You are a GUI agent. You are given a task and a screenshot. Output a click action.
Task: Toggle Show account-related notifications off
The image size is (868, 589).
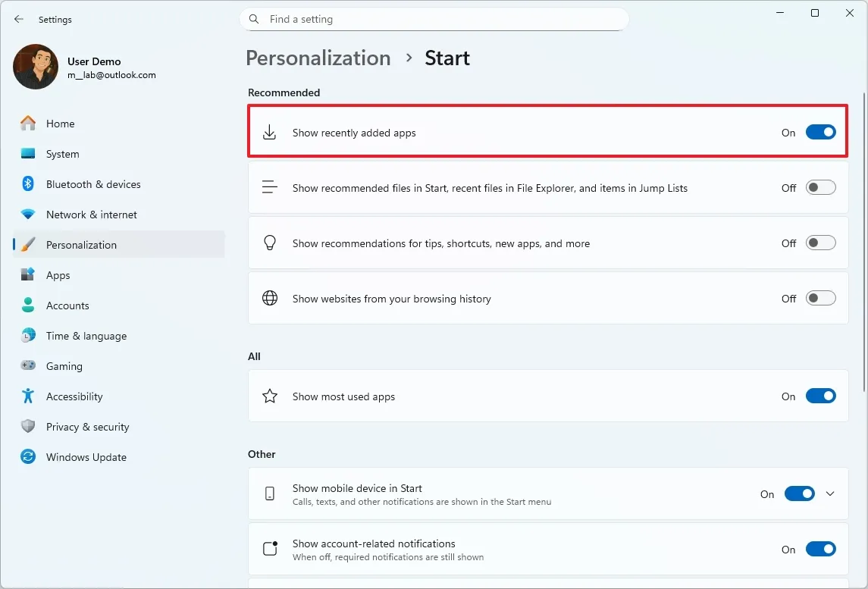820,549
